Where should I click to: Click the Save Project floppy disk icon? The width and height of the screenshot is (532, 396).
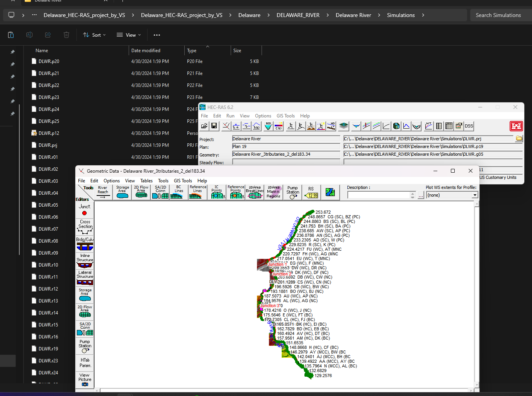click(214, 126)
